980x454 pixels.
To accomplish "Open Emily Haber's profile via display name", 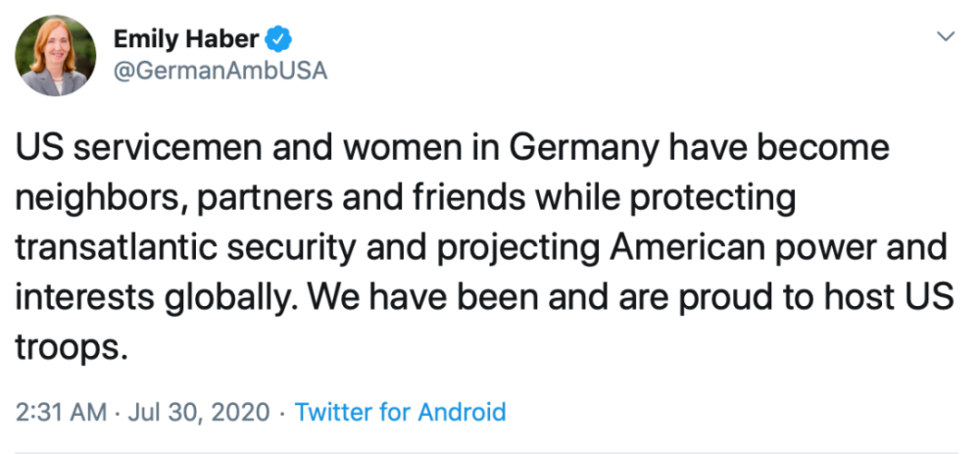I will click(x=186, y=39).
